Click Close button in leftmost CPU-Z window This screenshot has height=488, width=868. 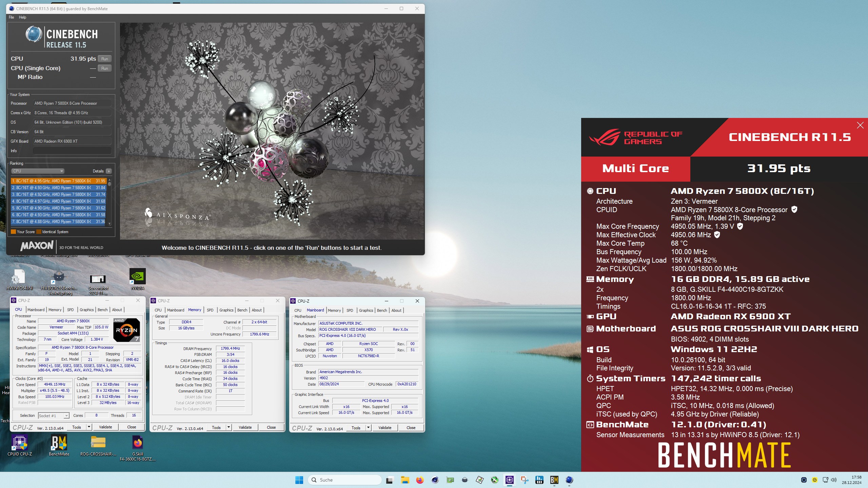[132, 427]
